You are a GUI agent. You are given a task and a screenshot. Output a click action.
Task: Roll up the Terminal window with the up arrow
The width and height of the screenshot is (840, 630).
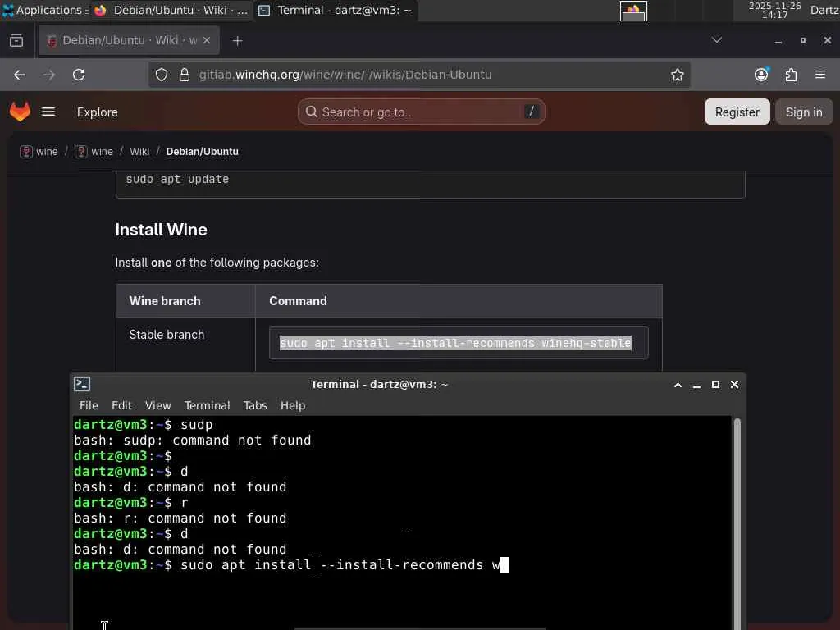coord(678,385)
